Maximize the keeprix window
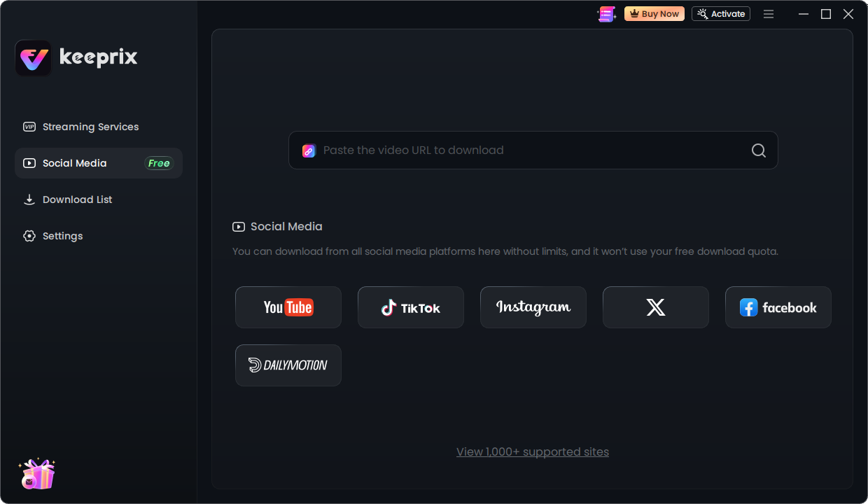This screenshot has height=504, width=868. coord(826,14)
